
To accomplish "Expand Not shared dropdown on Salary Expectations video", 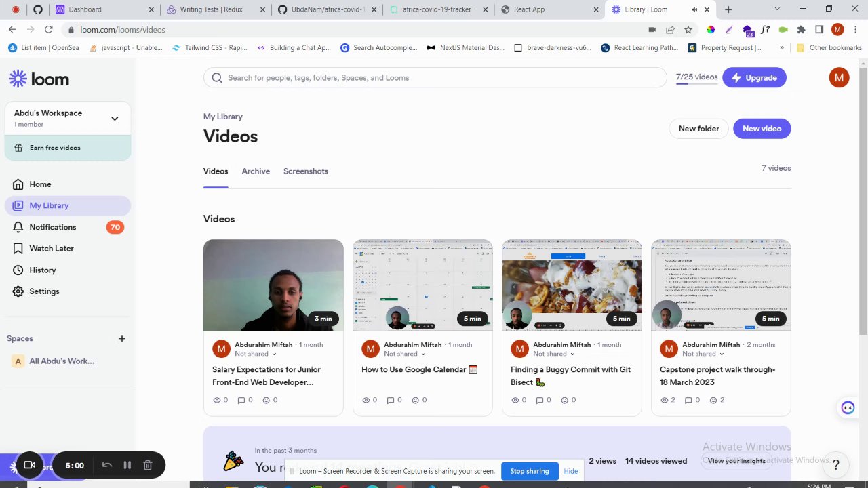I will (256, 354).
